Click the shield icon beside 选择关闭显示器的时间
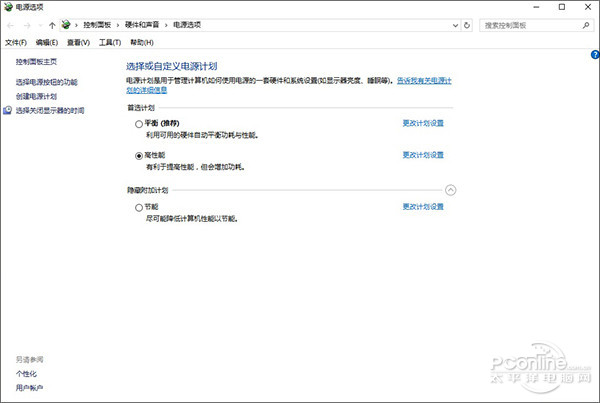Viewport: 600px width, 403px height. coord(8,111)
